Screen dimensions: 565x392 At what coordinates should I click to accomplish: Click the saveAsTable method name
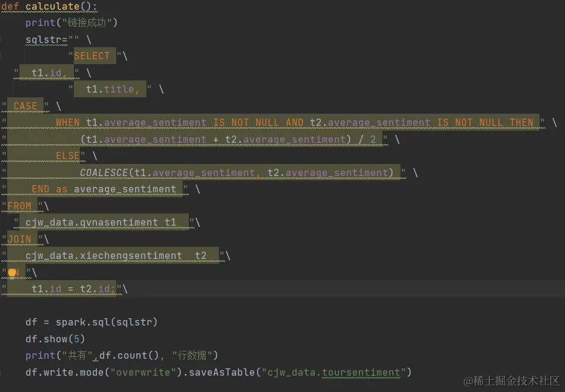[221, 372]
